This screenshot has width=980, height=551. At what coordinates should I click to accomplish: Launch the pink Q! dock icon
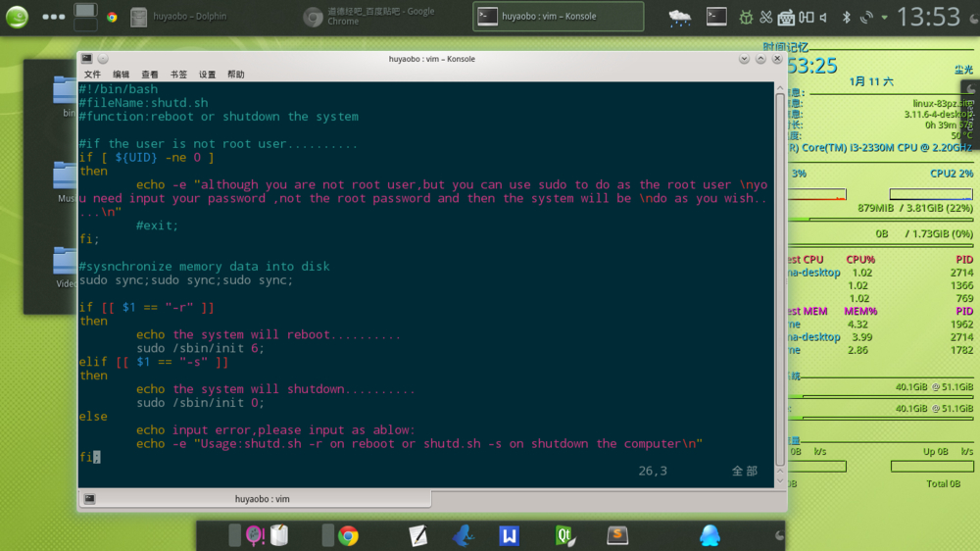coord(255,535)
